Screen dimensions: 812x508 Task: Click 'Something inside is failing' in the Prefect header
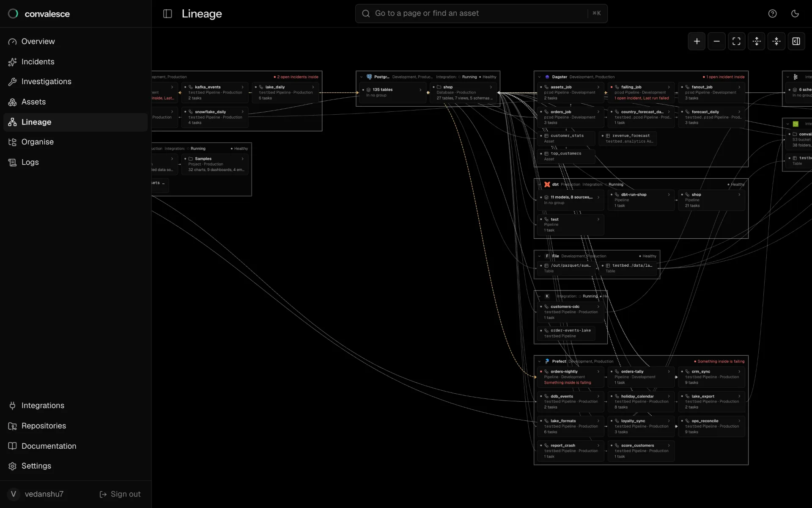(x=721, y=362)
